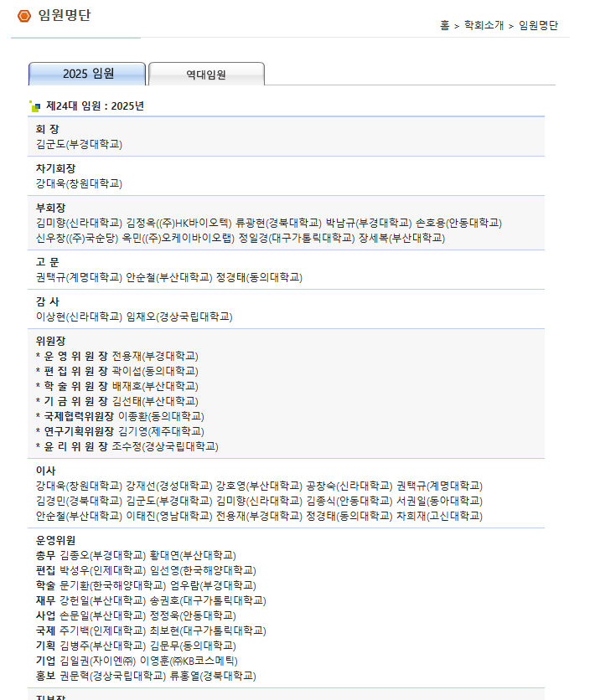
Task: Click the 제24대 임원 : 2025년 heading
Action: tap(95, 106)
